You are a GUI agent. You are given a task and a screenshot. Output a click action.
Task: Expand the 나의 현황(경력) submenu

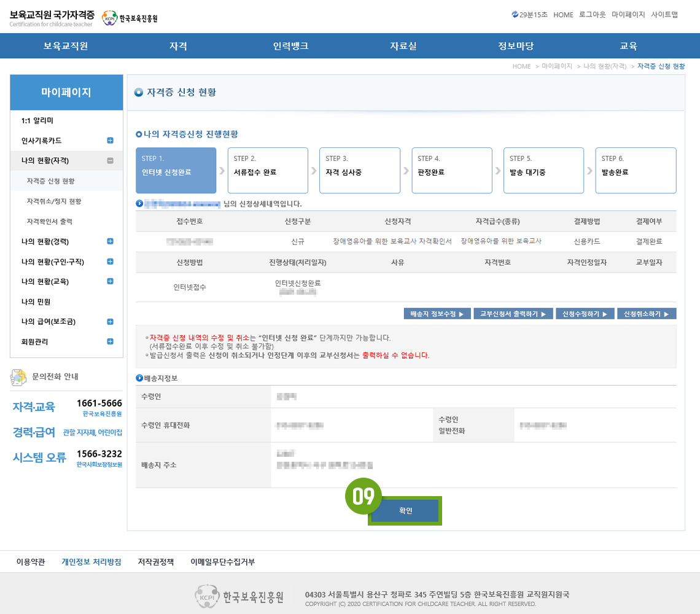coord(111,241)
